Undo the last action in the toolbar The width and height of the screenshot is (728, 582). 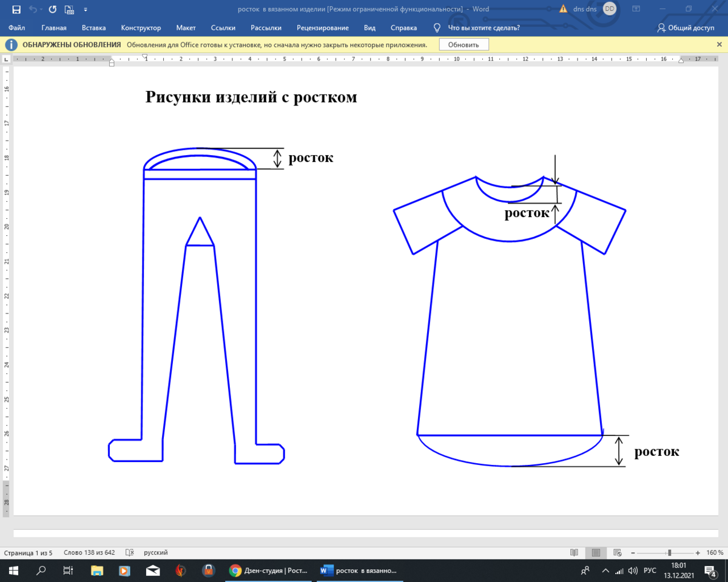pyautogui.click(x=33, y=9)
